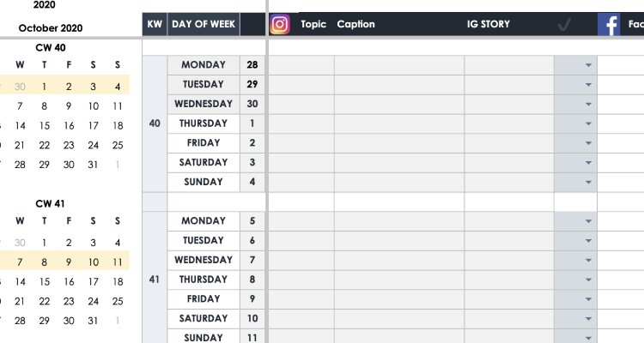
Task: Expand the Wednesday 7 status dropdown
Action: click(x=589, y=260)
